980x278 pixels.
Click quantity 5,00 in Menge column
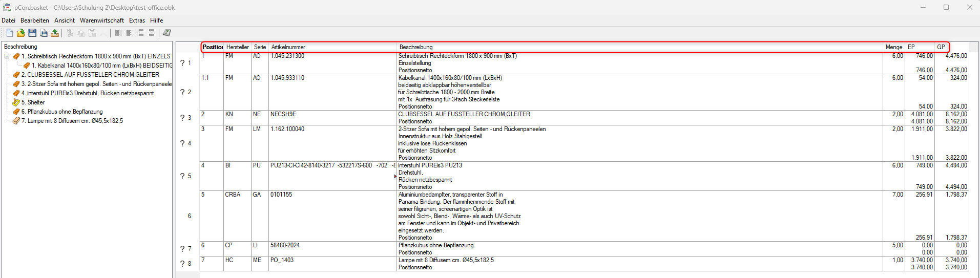(898, 245)
